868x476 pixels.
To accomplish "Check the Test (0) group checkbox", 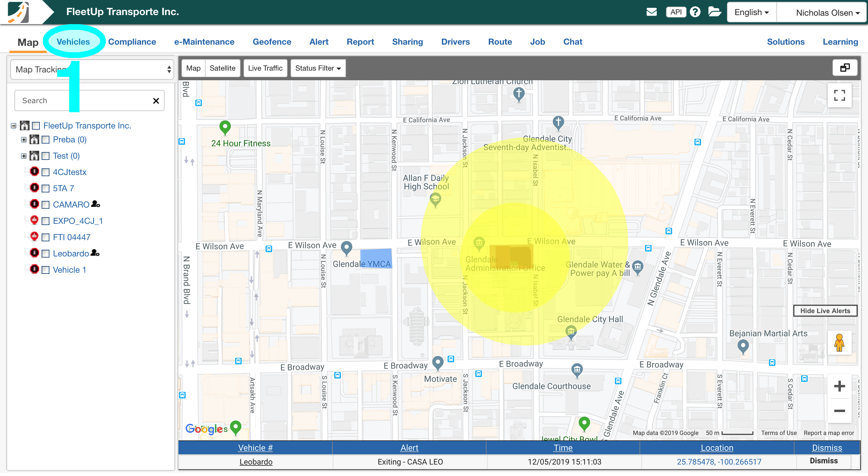I will pyautogui.click(x=46, y=156).
